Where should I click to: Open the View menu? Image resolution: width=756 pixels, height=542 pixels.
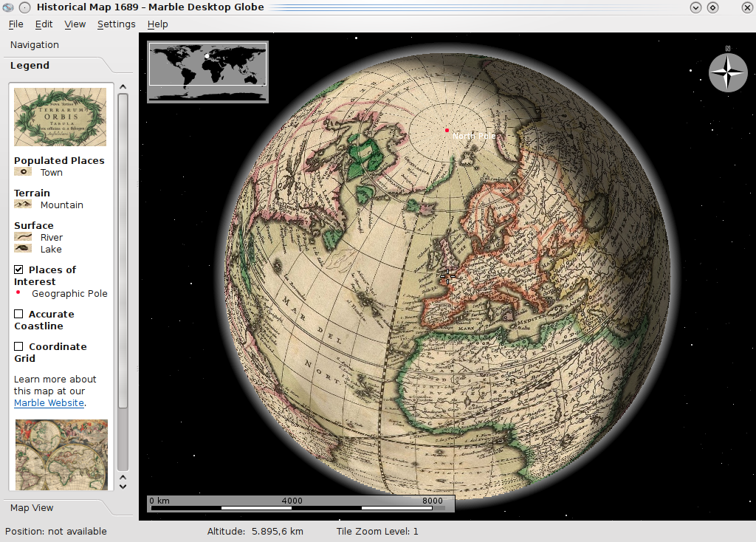[75, 24]
